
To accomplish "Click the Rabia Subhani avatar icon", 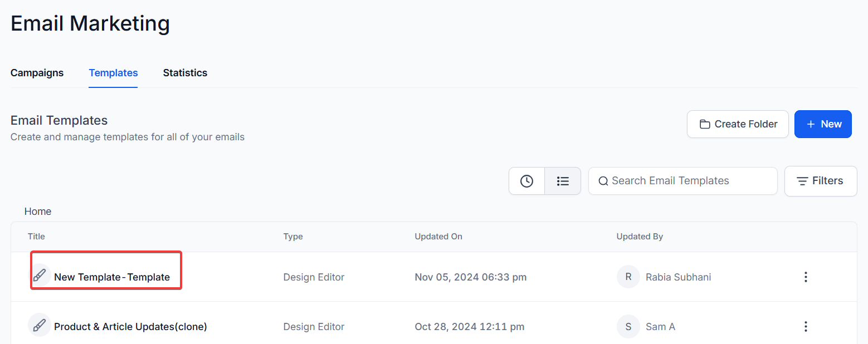I will coord(628,277).
